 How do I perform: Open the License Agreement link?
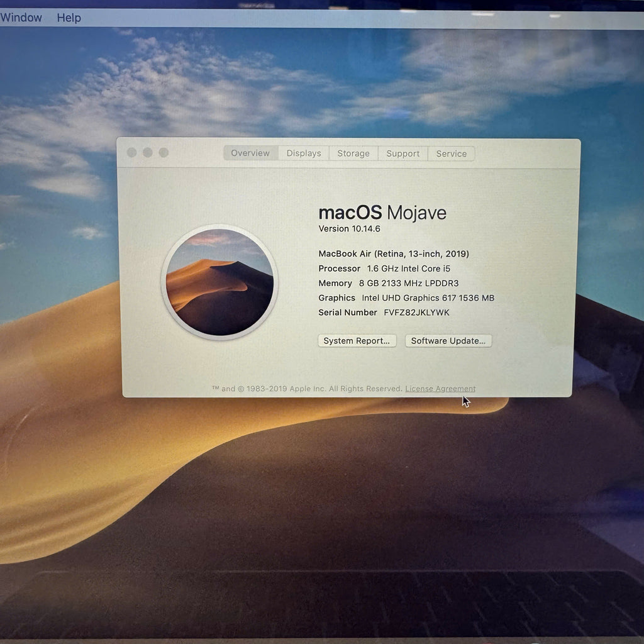tap(440, 389)
